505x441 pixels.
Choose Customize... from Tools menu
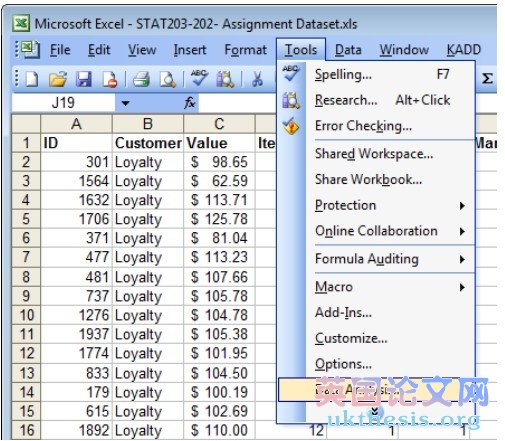point(376,338)
